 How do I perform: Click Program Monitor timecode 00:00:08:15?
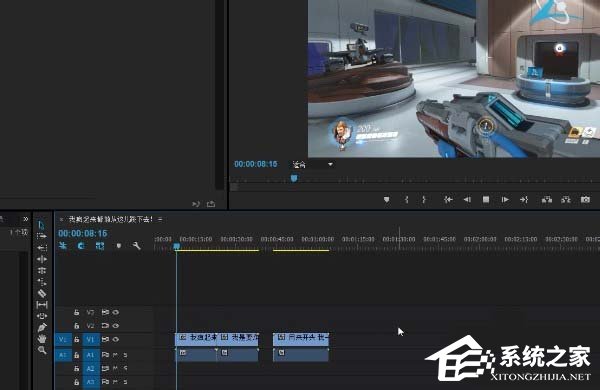coord(256,164)
